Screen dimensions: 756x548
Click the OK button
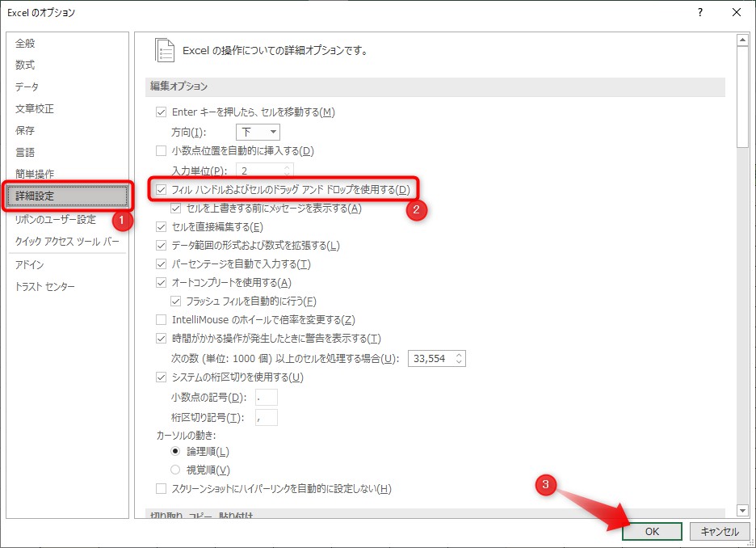(x=652, y=531)
